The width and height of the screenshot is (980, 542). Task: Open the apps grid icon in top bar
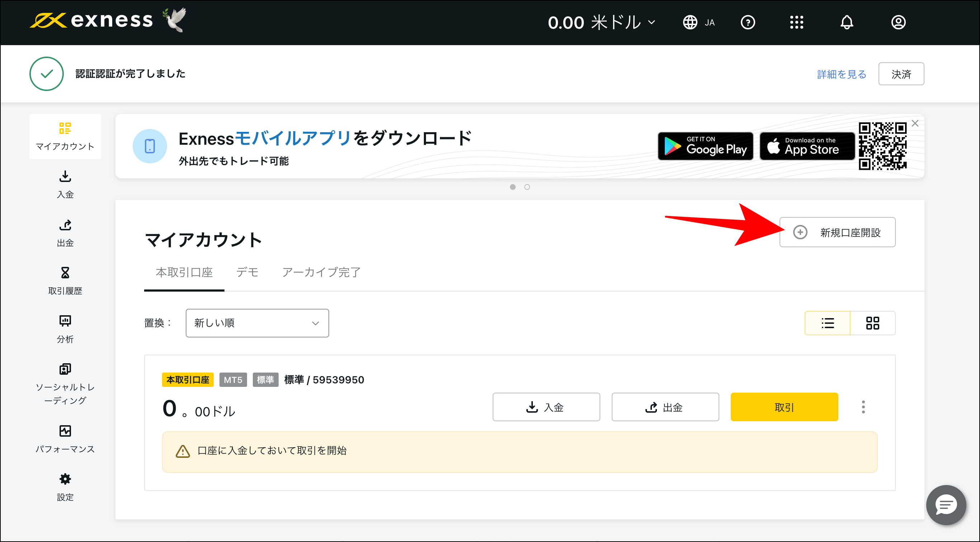tap(796, 23)
